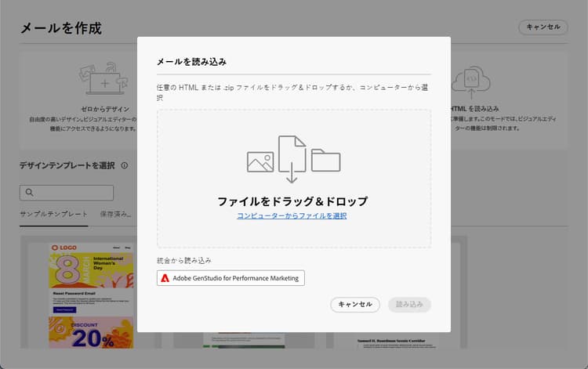Click the info icon beside デザインテンプレートを選択
The height and width of the screenshot is (369, 588).
click(x=125, y=165)
